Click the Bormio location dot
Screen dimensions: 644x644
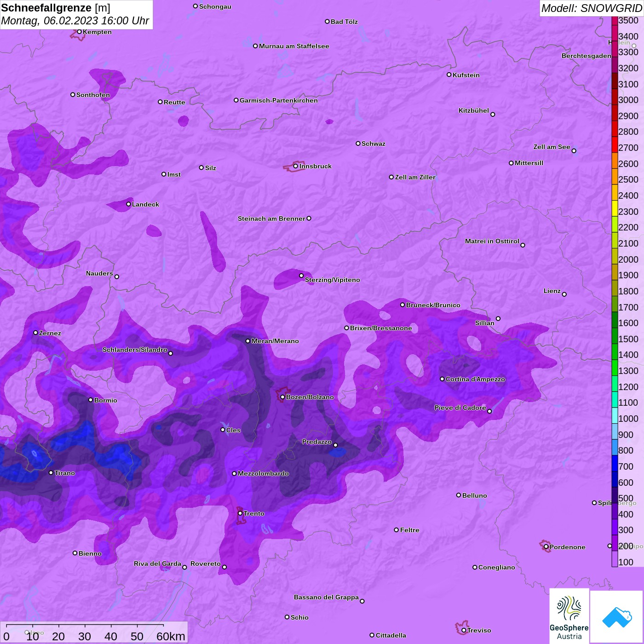(x=91, y=400)
